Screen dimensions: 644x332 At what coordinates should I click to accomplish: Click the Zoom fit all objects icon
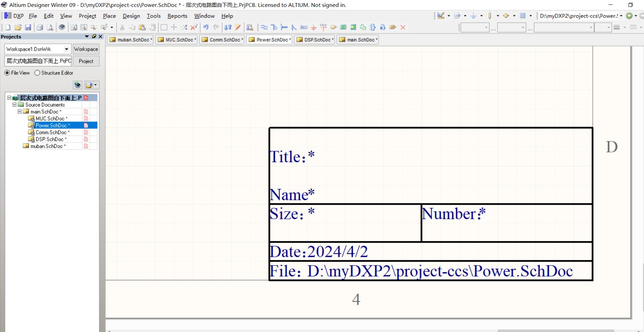point(74,27)
